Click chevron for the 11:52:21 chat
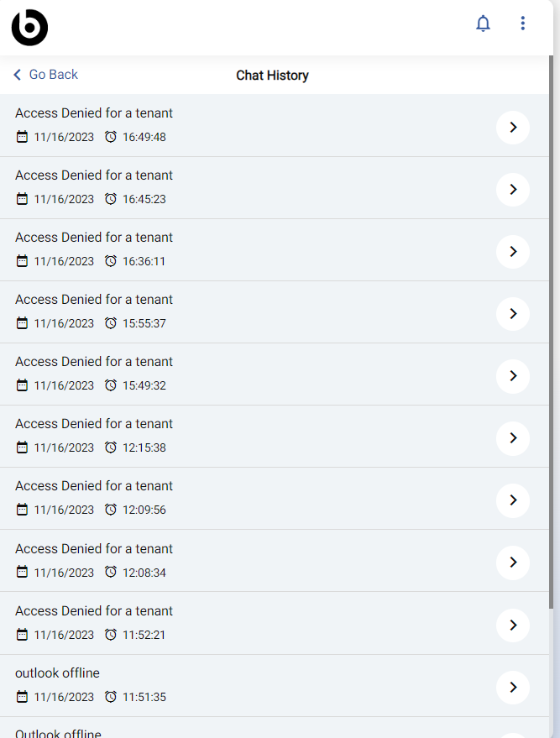The height and width of the screenshot is (738, 560). pyautogui.click(x=512, y=625)
